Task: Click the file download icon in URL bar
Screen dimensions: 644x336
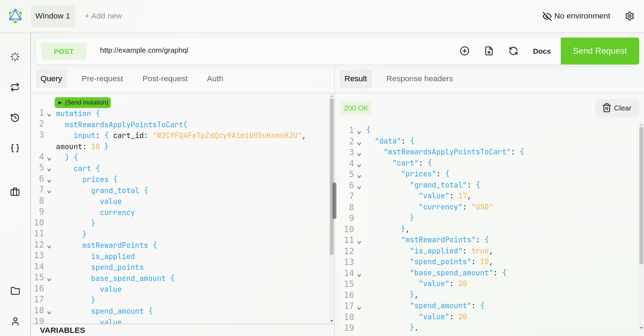Action: pos(489,51)
